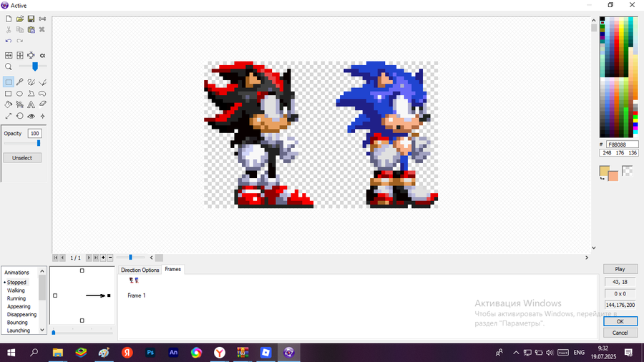The width and height of the screenshot is (644, 362).
Task: Click the Opacity slider
Action: 22,143
